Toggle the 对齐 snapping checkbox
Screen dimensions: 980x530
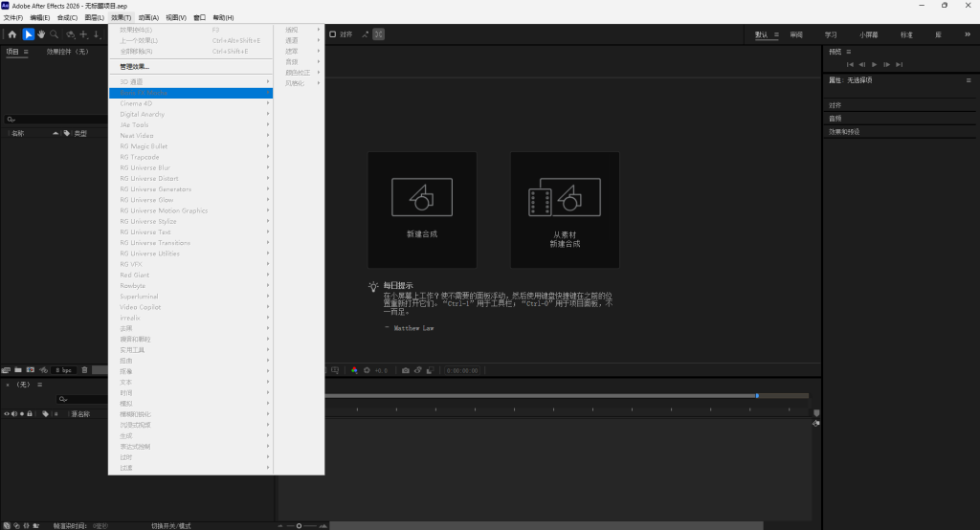pos(332,34)
